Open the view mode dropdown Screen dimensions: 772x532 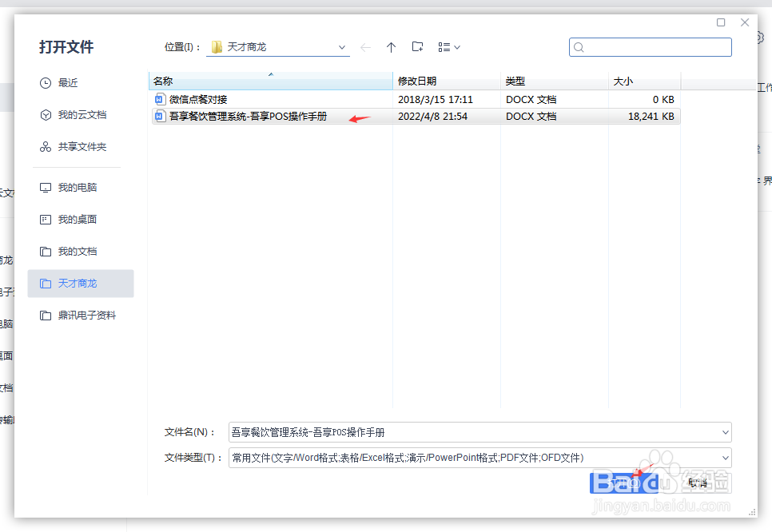449,47
